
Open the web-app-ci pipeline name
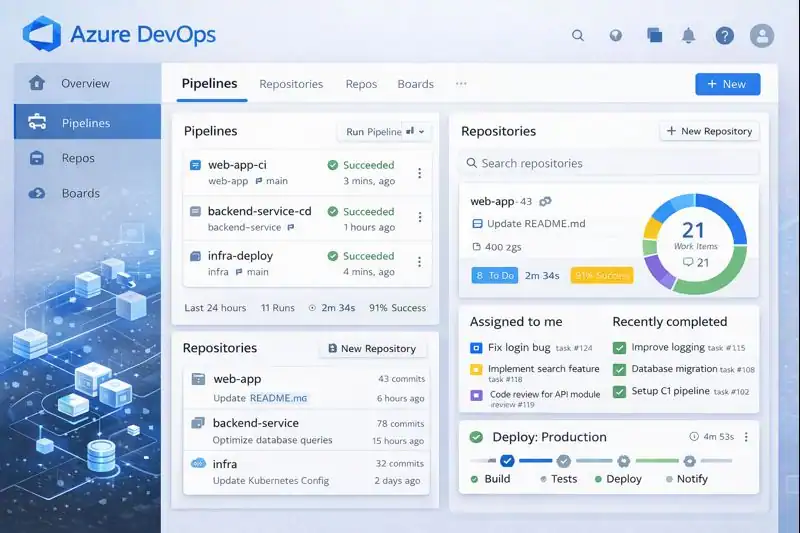[x=237, y=165]
